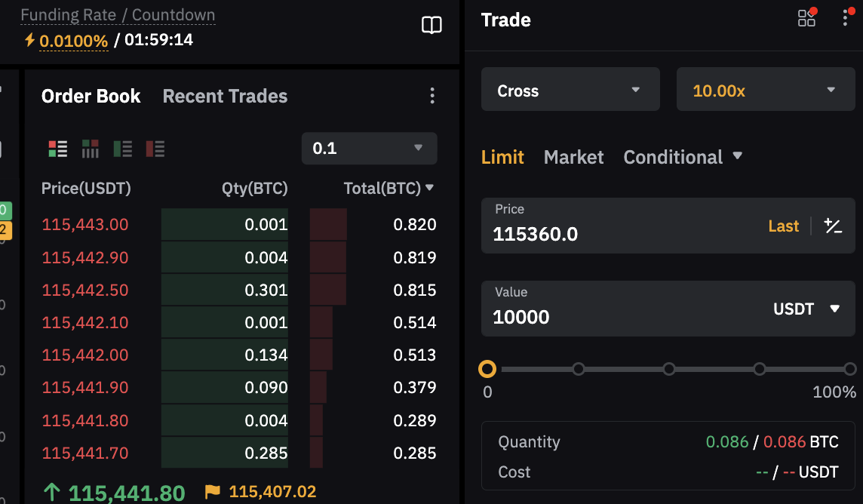The height and width of the screenshot is (504, 863).
Task: Switch to Recent Trades tab
Action: point(225,97)
